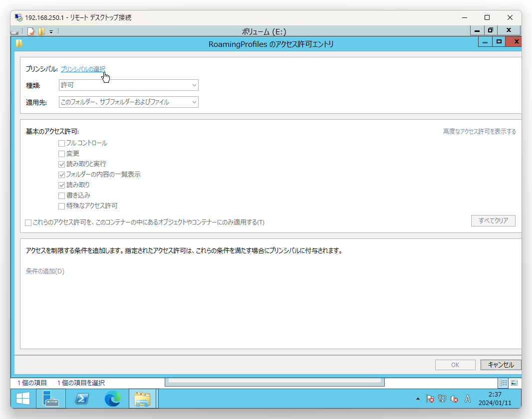532x419 pixels.
Task: Open the Windows Start button in remote taskbar
Action: [23, 399]
